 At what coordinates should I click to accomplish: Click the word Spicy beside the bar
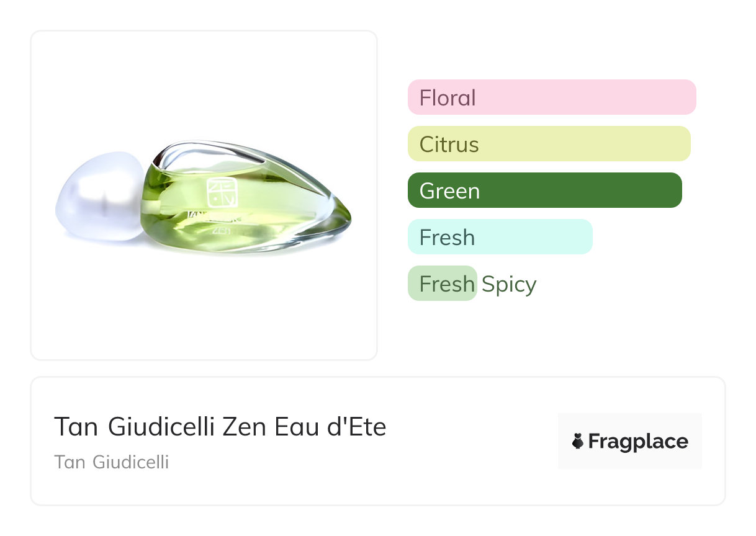[x=508, y=284]
